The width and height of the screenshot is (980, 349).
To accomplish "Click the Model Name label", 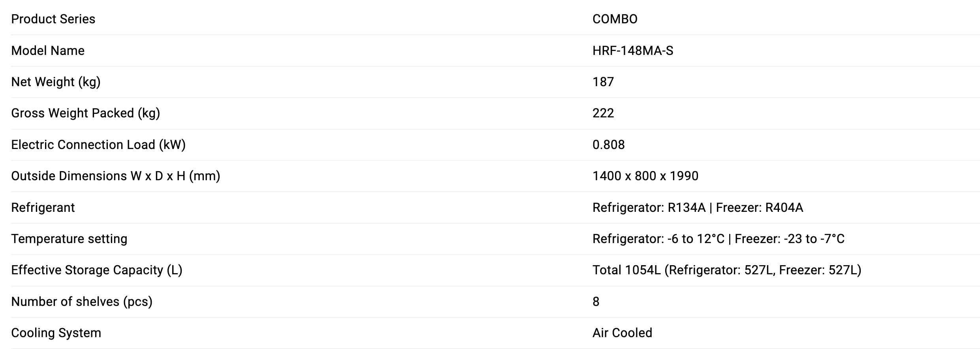I will 48,51.
